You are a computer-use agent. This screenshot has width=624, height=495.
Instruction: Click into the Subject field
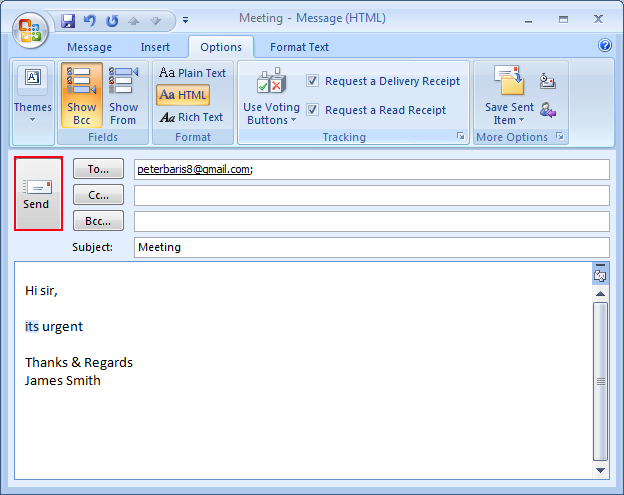point(372,247)
